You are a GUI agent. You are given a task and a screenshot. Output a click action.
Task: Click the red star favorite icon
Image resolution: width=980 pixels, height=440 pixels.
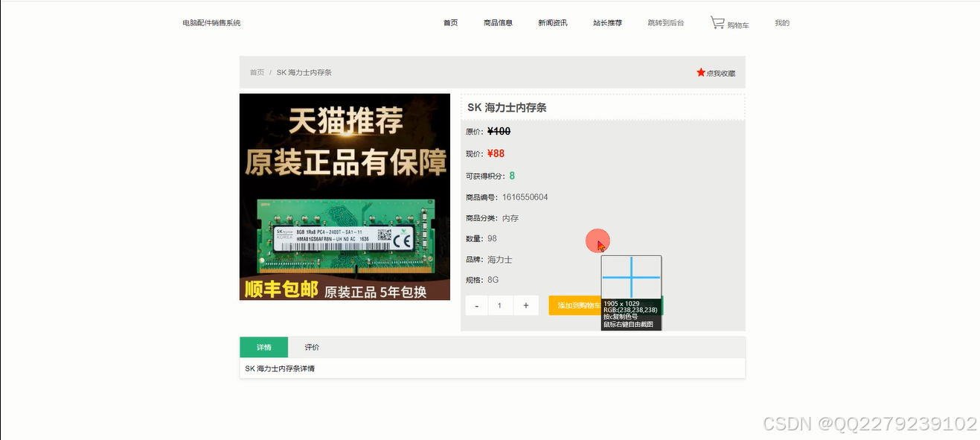coord(701,72)
